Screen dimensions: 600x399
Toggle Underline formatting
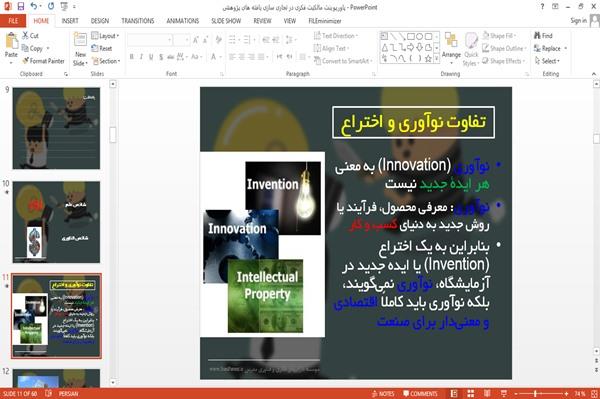pyautogui.click(x=151, y=57)
